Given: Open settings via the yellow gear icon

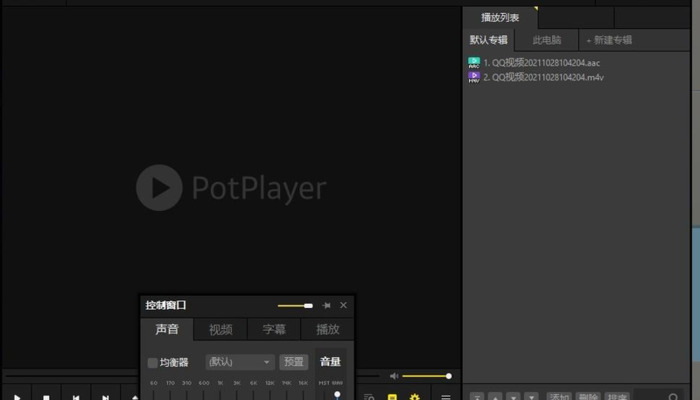Looking at the screenshot, I should [x=414, y=397].
